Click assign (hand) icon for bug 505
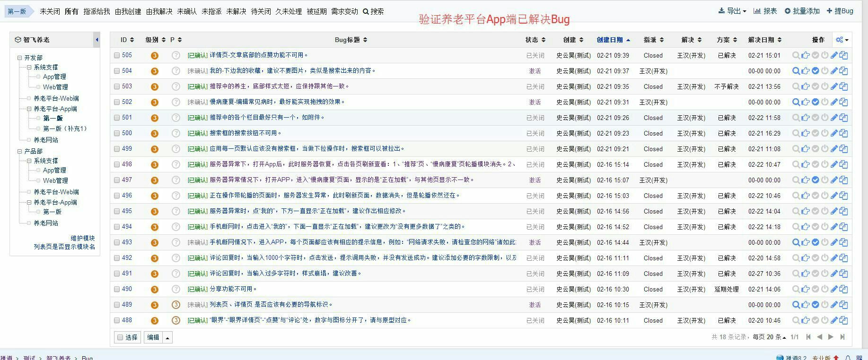 [806, 55]
